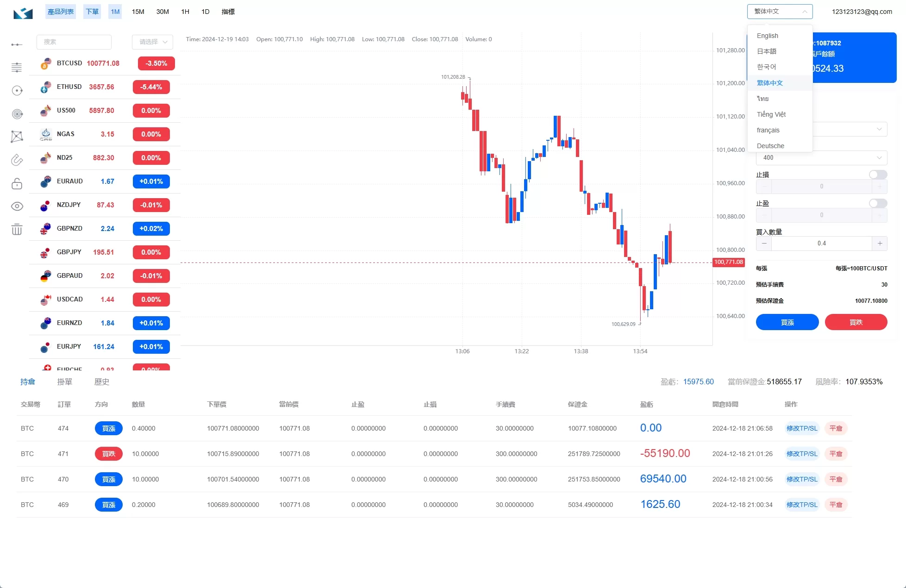Click the platform logo at top-left

coord(23,13)
